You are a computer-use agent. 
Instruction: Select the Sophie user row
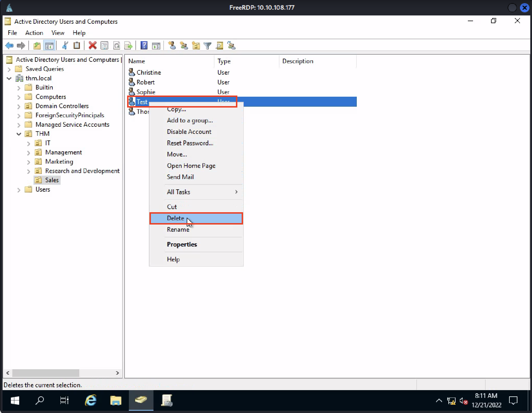(x=242, y=92)
